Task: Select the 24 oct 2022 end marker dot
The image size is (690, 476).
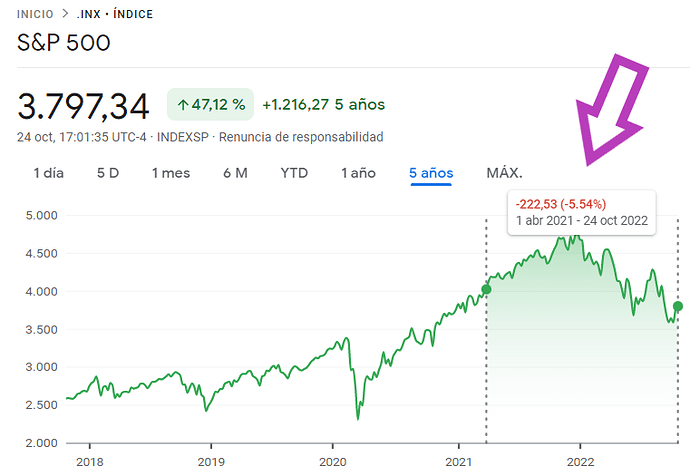Action: point(678,306)
